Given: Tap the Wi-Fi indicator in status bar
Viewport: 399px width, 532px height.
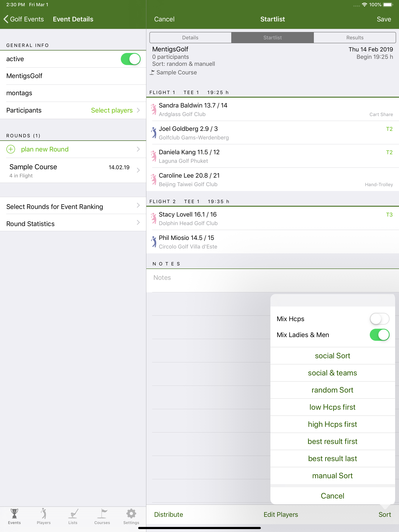Looking at the screenshot, I should [x=364, y=4].
